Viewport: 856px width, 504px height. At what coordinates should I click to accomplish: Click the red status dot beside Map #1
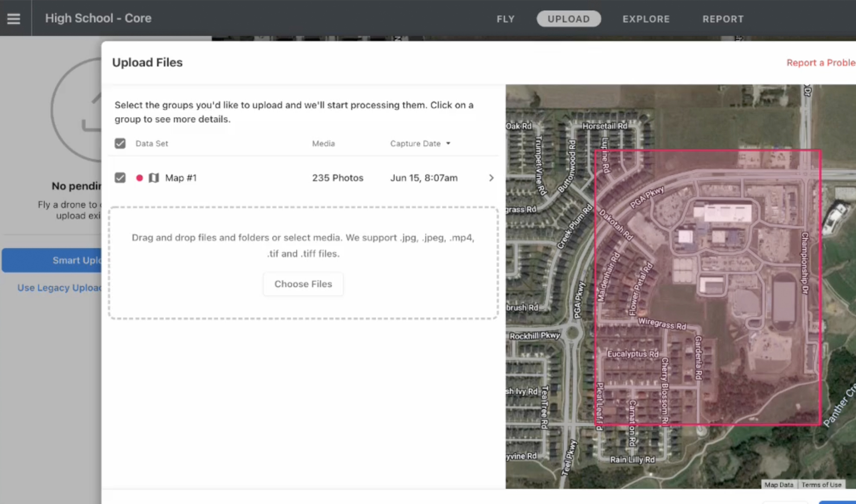[x=139, y=178]
